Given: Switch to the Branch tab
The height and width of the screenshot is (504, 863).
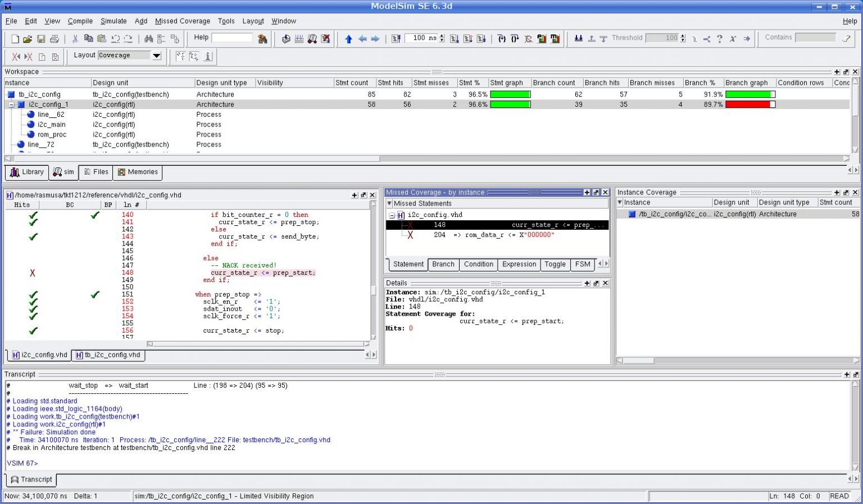Looking at the screenshot, I should click(443, 264).
